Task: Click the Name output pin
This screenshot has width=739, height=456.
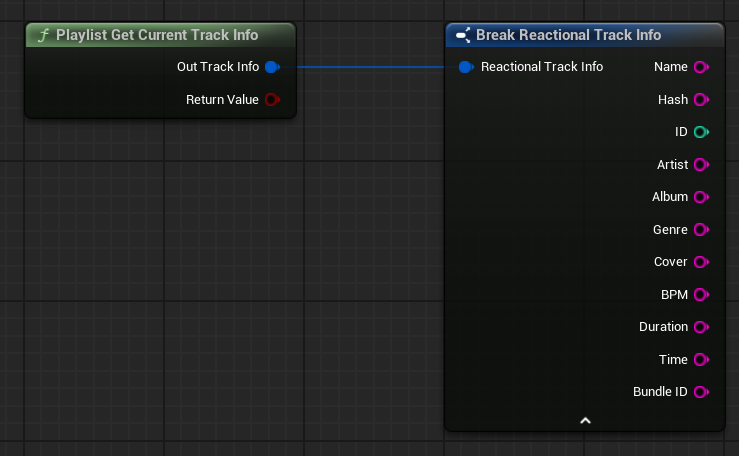Action: 701,67
